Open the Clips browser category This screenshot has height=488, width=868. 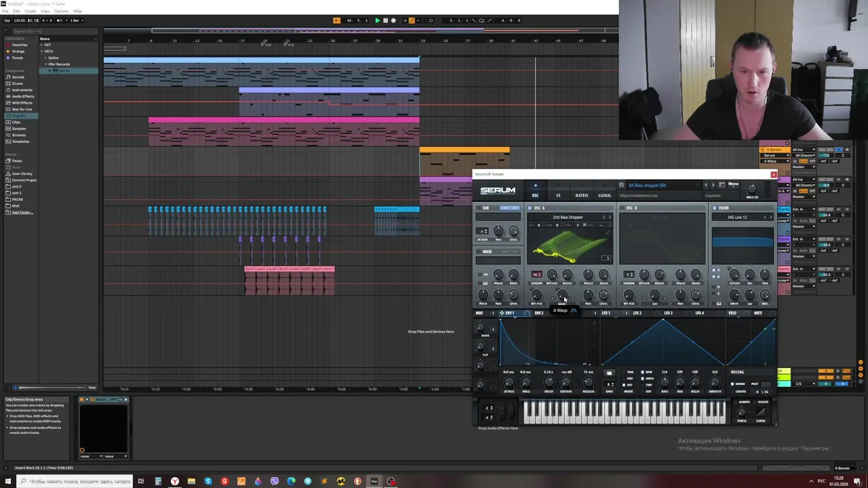[x=15, y=122]
